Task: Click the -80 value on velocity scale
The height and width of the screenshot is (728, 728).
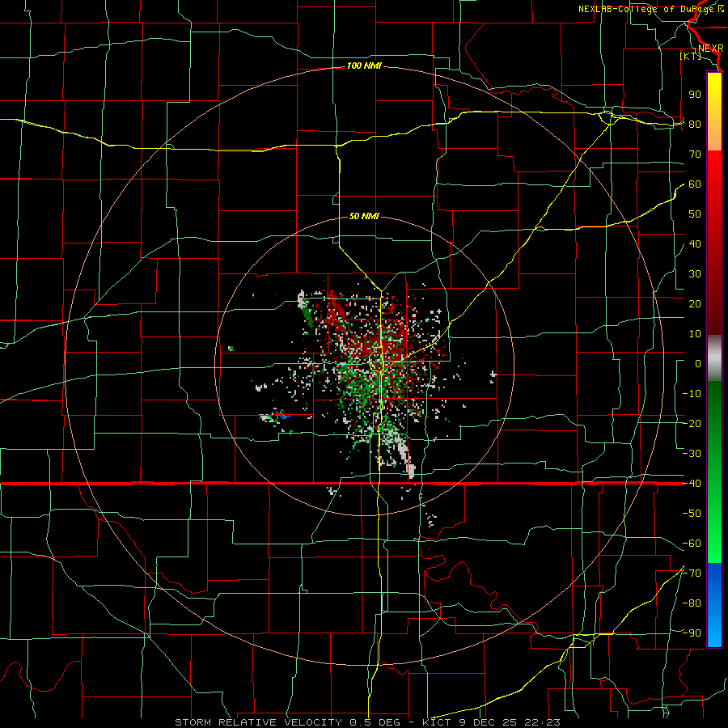Action: (x=692, y=603)
